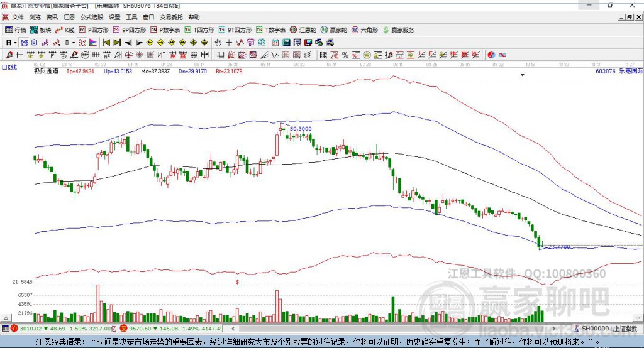Screen dimensions: 644x348
Task: Click the percent sign tool icon
Action: click(345, 55)
